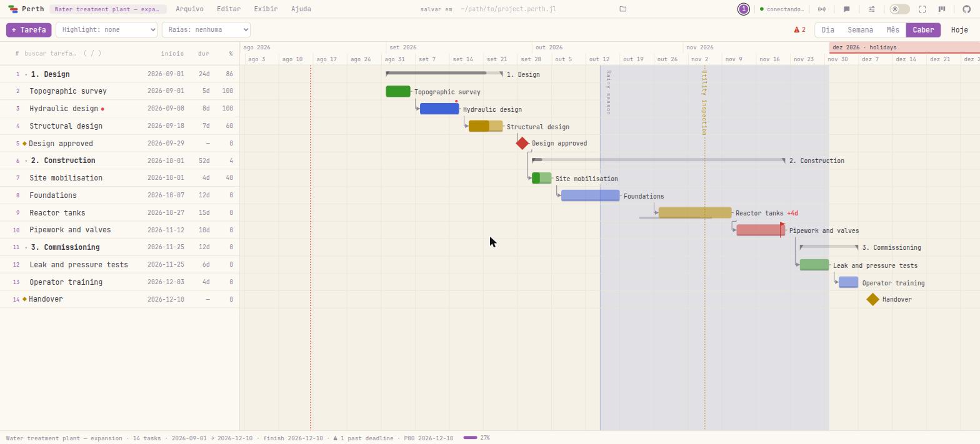Click the +4d slip label on Reactor tanks
Viewport: 980px width, 444px height.
point(792,214)
